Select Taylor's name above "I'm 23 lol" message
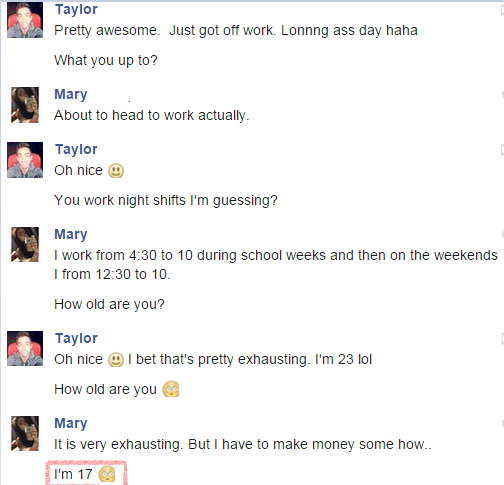This screenshot has height=485, width=504. point(76,339)
